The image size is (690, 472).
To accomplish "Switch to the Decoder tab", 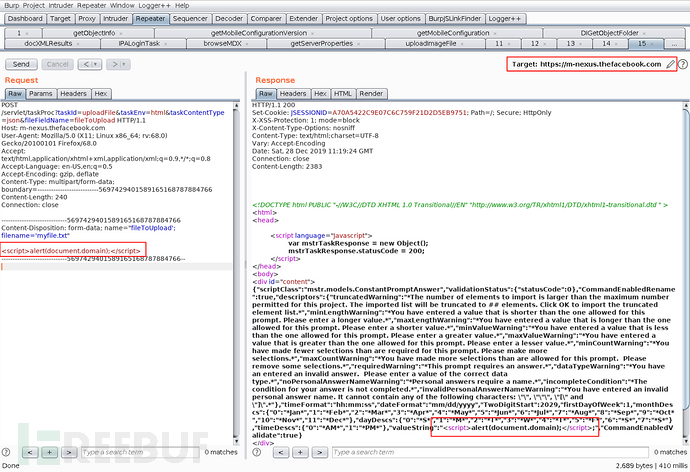I will (229, 18).
